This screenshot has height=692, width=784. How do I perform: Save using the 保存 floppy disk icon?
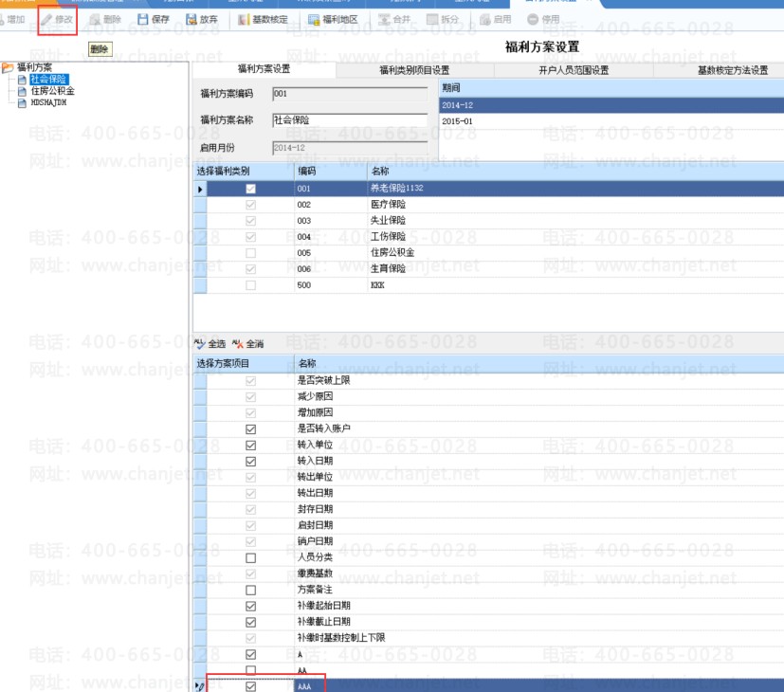(x=143, y=19)
